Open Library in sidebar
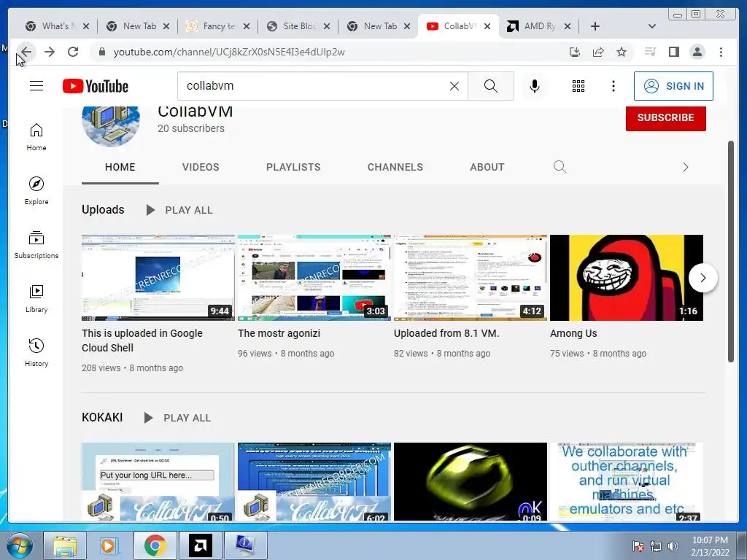 click(36, 298)
